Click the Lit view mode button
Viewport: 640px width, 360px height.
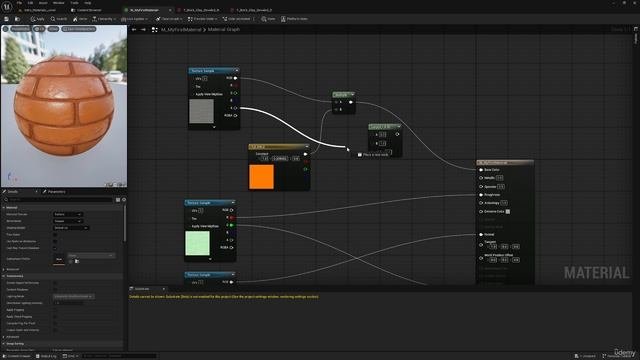click(x=40, y=29)
